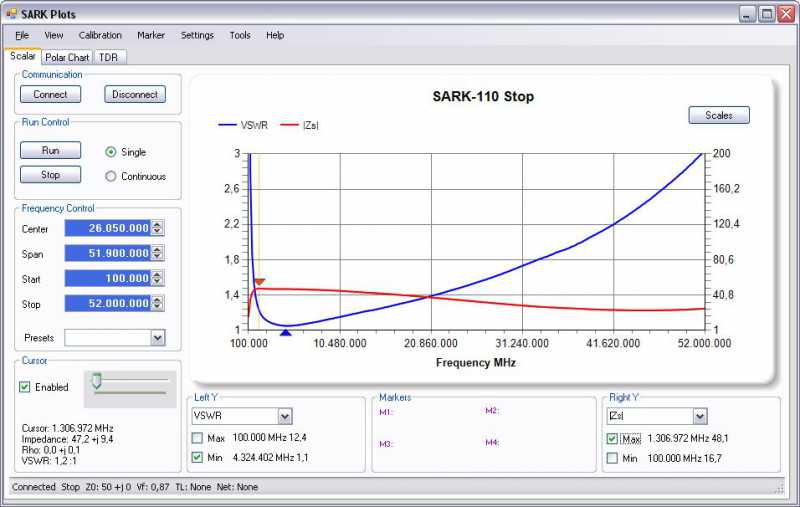Click the Run button
The image size is (800, 507).
51,150
